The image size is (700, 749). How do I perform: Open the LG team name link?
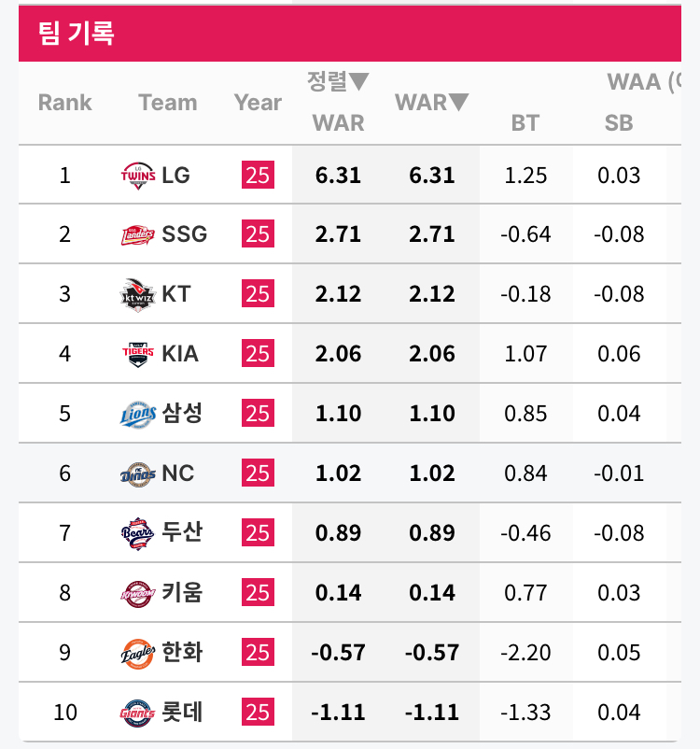click(x=175, y=175)
